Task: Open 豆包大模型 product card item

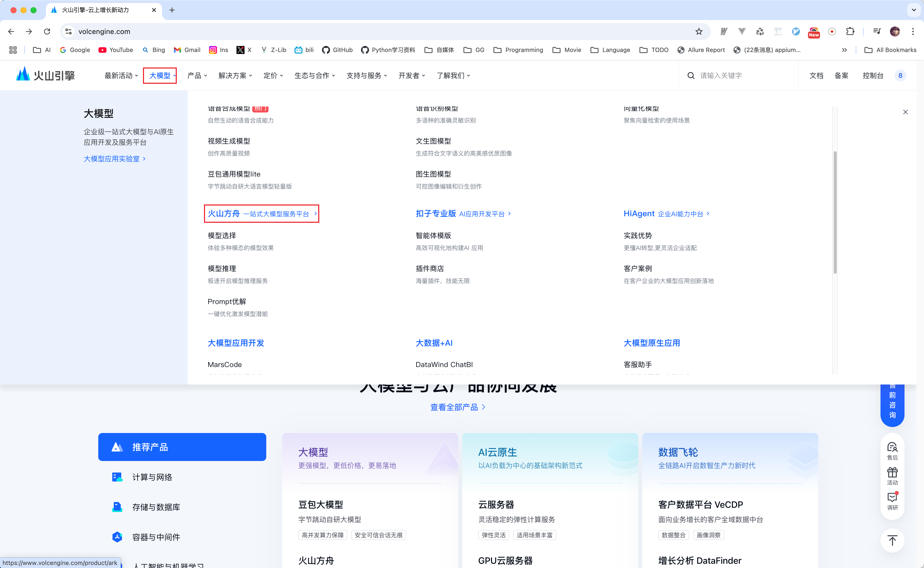Action: coord(320,504)
